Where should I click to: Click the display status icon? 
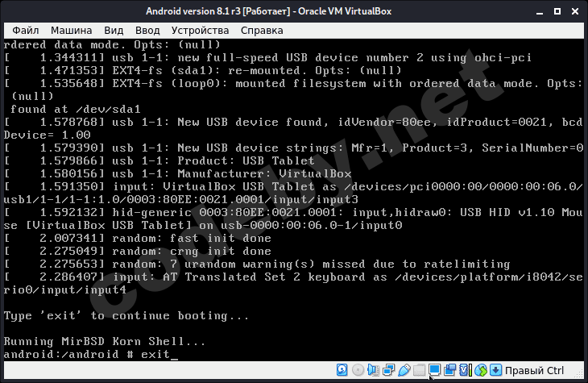click(434, 370)
